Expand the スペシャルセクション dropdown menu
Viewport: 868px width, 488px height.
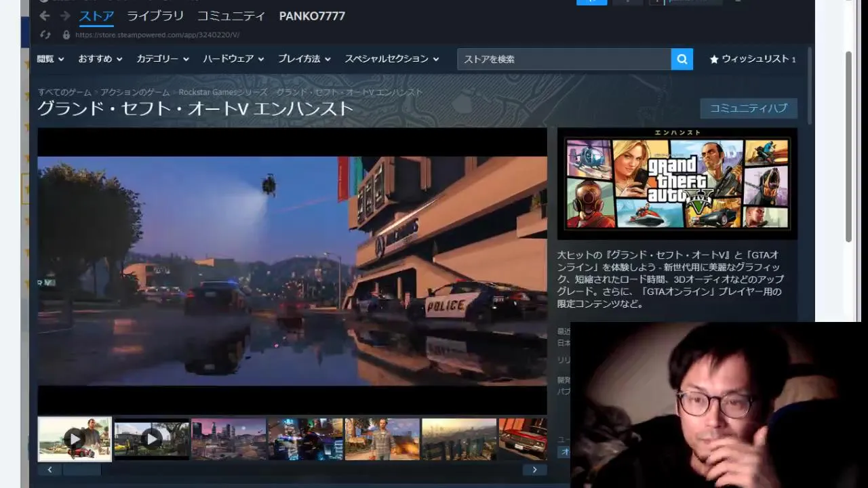392,59
